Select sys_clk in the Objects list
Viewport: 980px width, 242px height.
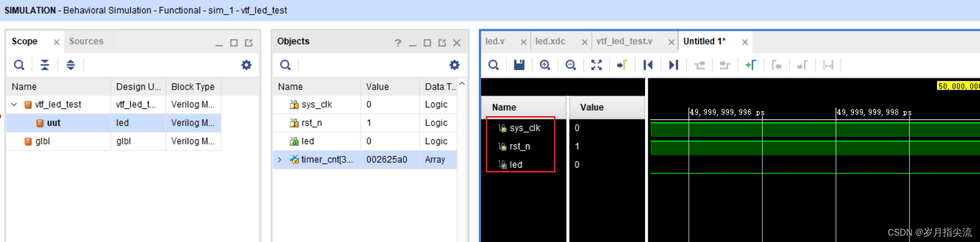(x=365, y=104)
